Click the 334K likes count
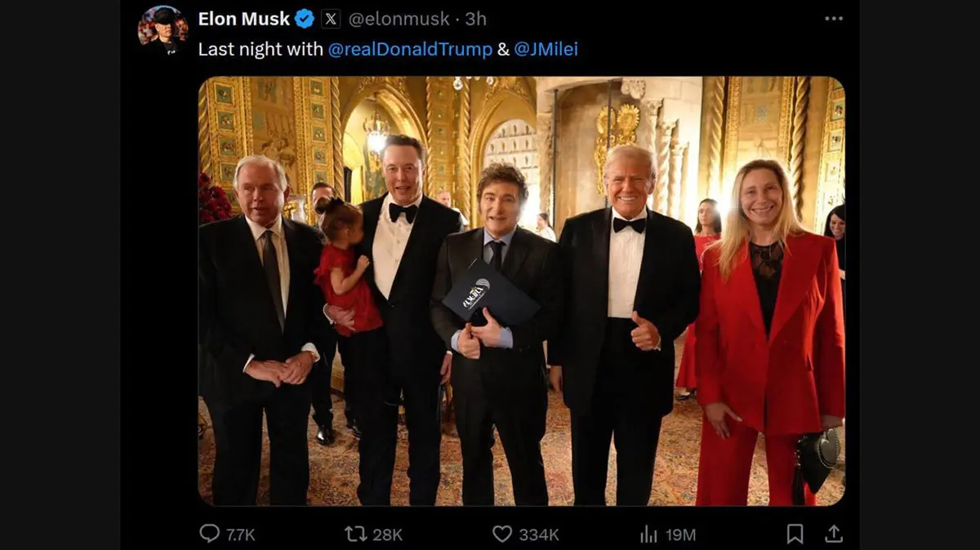This screenshot has width=980, height=550. pyautogui.click(x=539, y=534)
